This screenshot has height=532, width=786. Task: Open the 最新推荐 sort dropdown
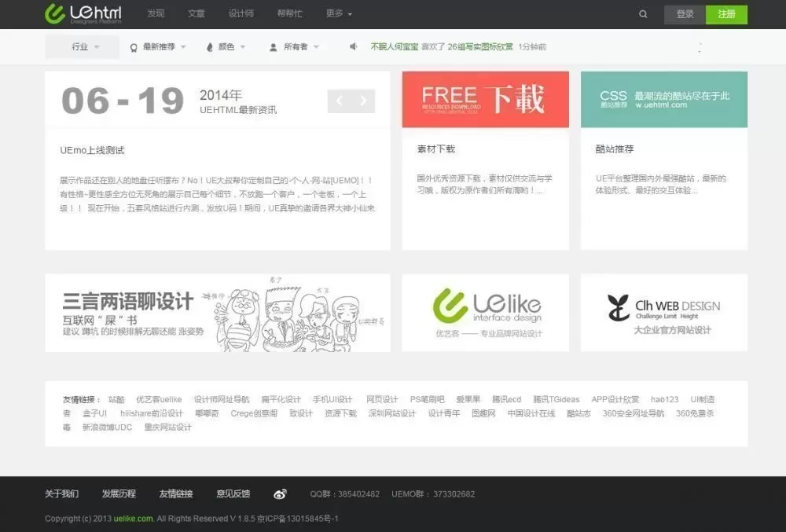(159, 47)
